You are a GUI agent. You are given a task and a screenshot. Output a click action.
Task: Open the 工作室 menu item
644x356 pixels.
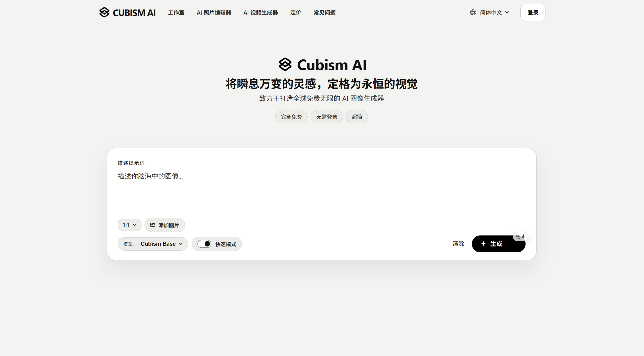pyautogui.click(x=176, y=13)
